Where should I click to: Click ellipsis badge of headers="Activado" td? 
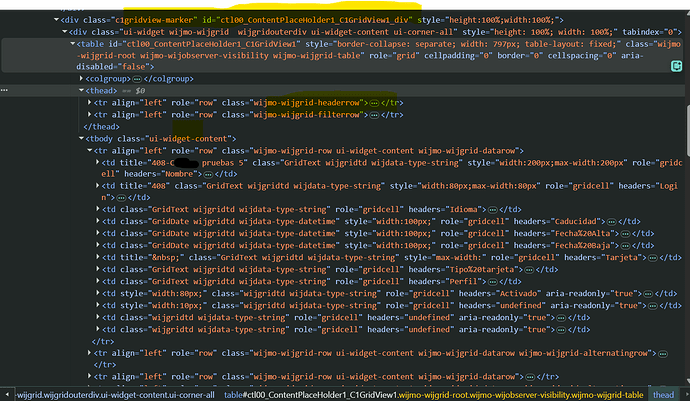coord(648,294)
